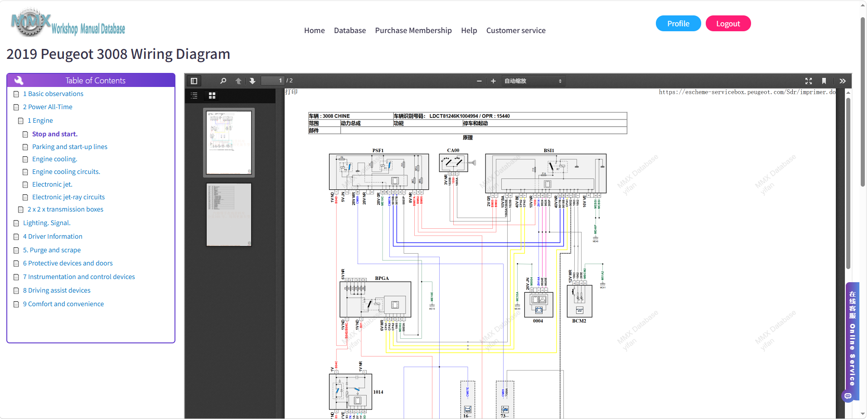Open the zoom level dropdown
This screenshot has height=419, width=868.
click(x=533, y=81)
